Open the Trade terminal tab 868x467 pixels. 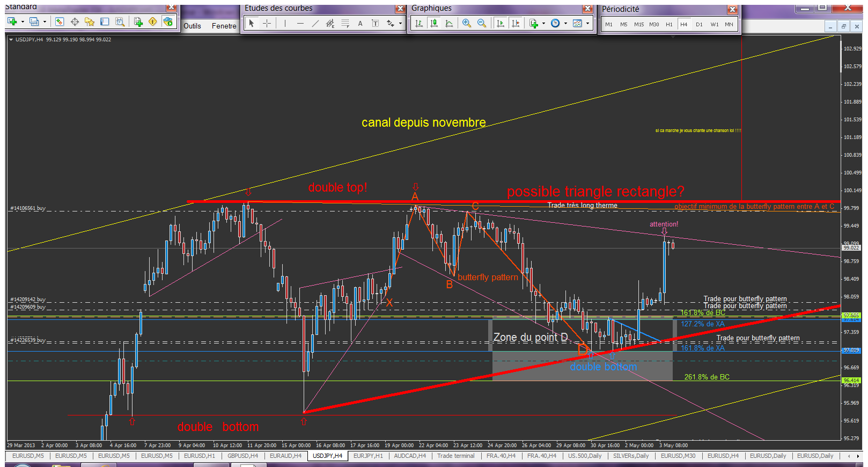pos(456,456)
